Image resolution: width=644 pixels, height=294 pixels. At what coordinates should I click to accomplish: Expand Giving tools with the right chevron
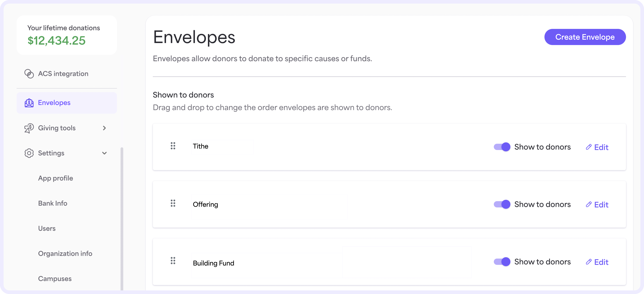pyautogui.click(x=104, y=128)
